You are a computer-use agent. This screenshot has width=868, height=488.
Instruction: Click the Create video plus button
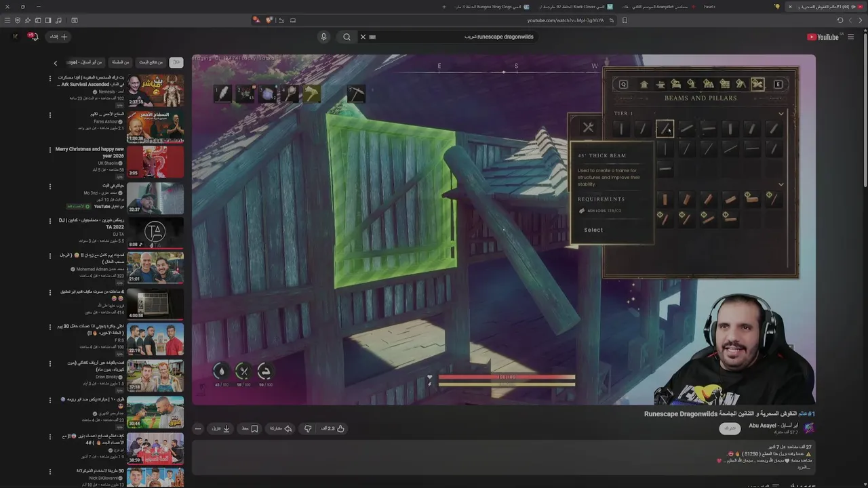[58, 37]
